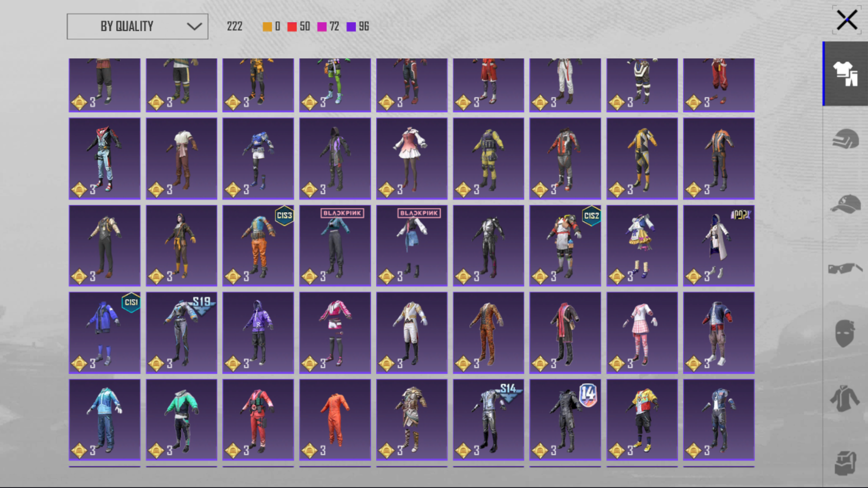The height and width of the screenshot is (488, 868).
Task: Select the tiger-striped orange suit outfit
Action: click(x=488, y=333)
